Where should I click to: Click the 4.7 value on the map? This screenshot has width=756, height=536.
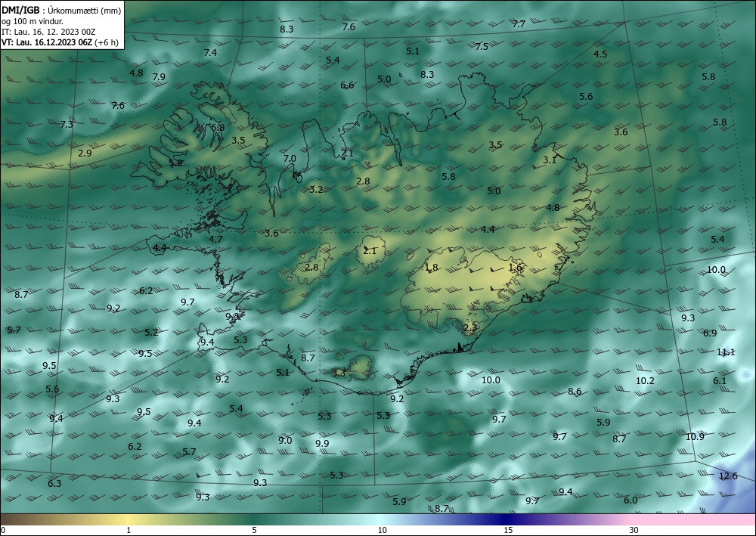pos(215,240)
